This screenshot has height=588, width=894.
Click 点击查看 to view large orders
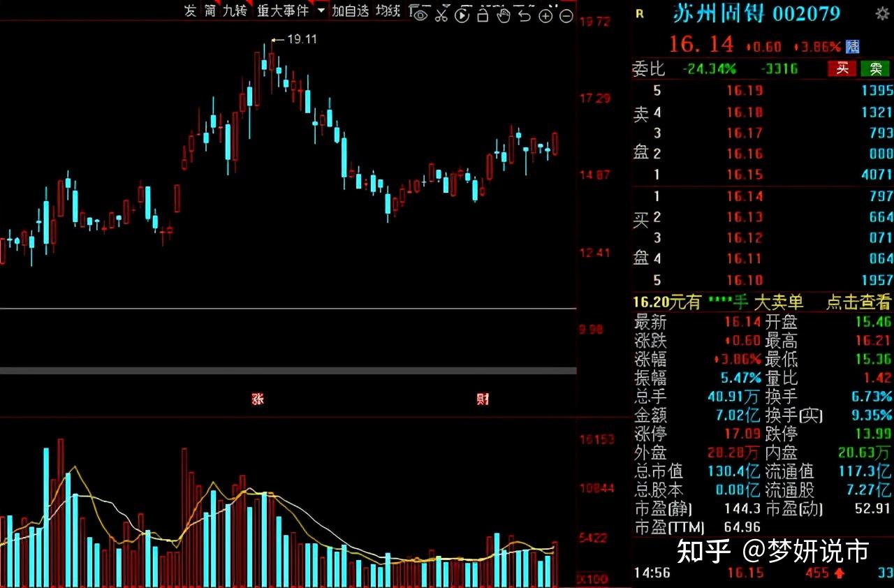[859, 302]
